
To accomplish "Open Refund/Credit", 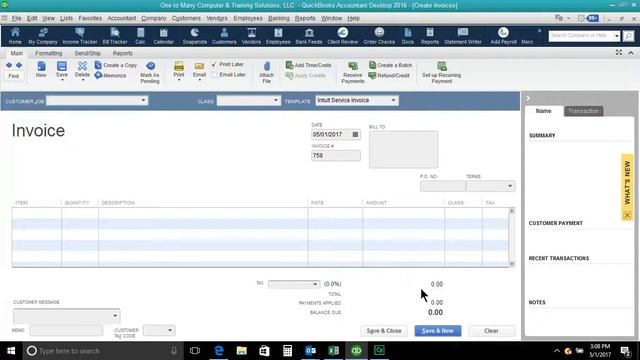I will coord(389,76).
